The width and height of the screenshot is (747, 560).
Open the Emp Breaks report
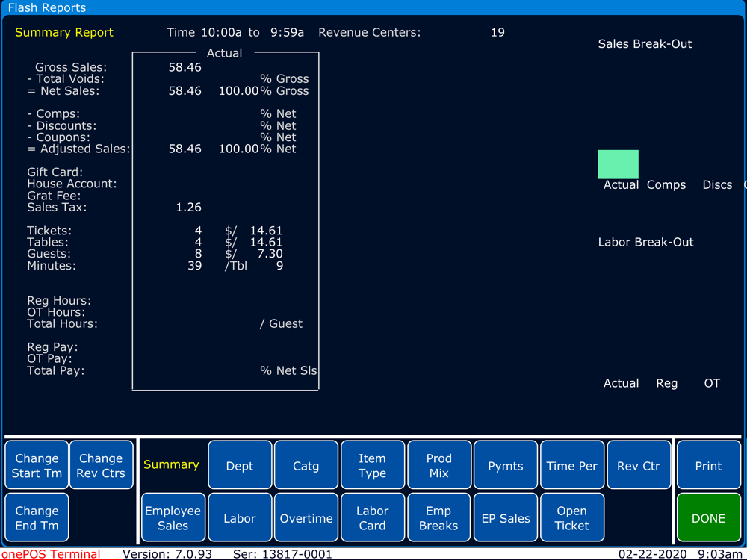coord(439,517)
